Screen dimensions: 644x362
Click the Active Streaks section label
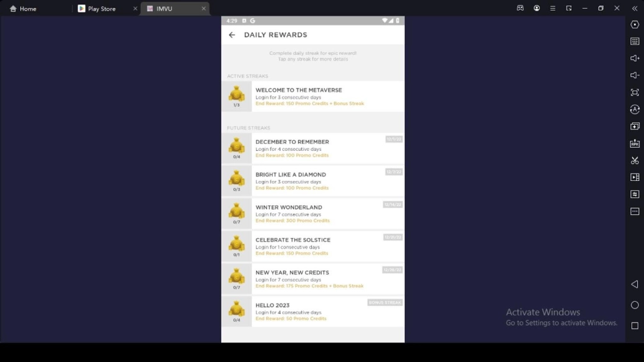pyautogui.click(x=248, y=76)
